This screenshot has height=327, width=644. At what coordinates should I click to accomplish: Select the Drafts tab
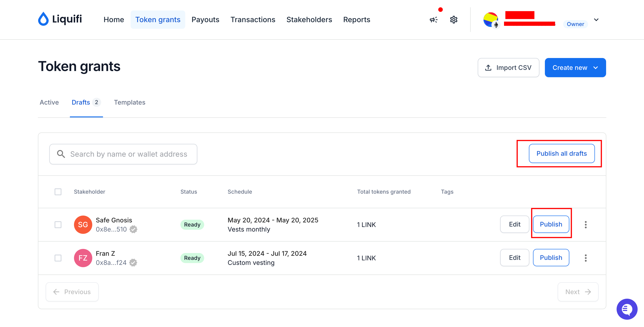pyautogui.click(x=86, y=102)
